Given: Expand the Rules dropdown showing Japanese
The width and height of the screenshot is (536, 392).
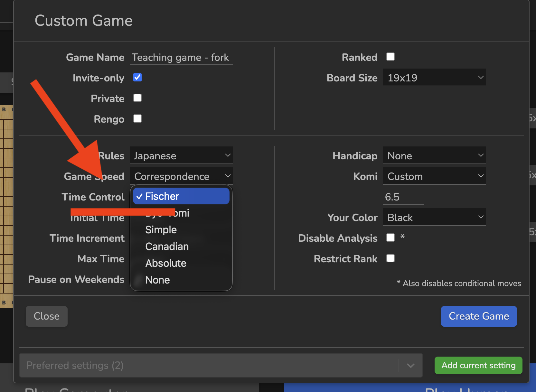Looking at the screenshot, I should coord(181,156).
